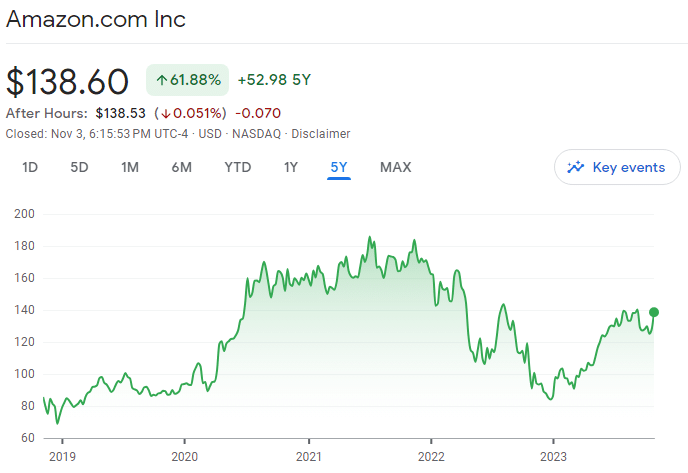Click the active 5Y tab
Screen dimensions: 688x473
tap(339, 167)
